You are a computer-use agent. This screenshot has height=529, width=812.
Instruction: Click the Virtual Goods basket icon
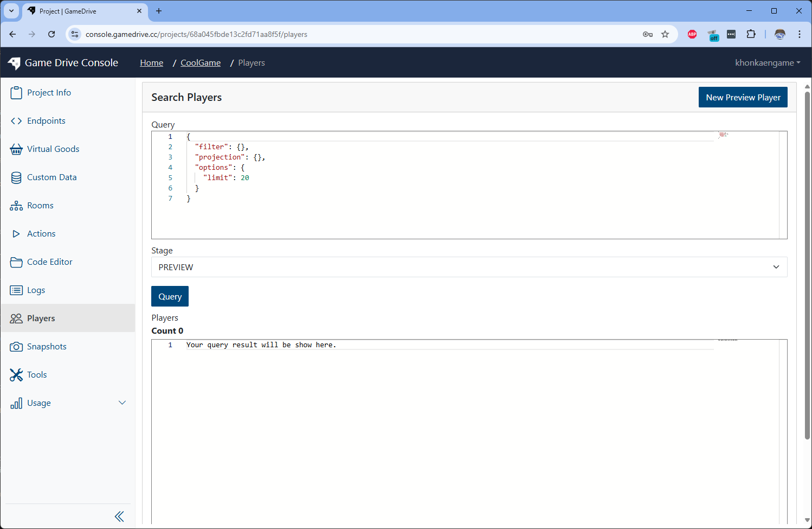click(16, 149)
